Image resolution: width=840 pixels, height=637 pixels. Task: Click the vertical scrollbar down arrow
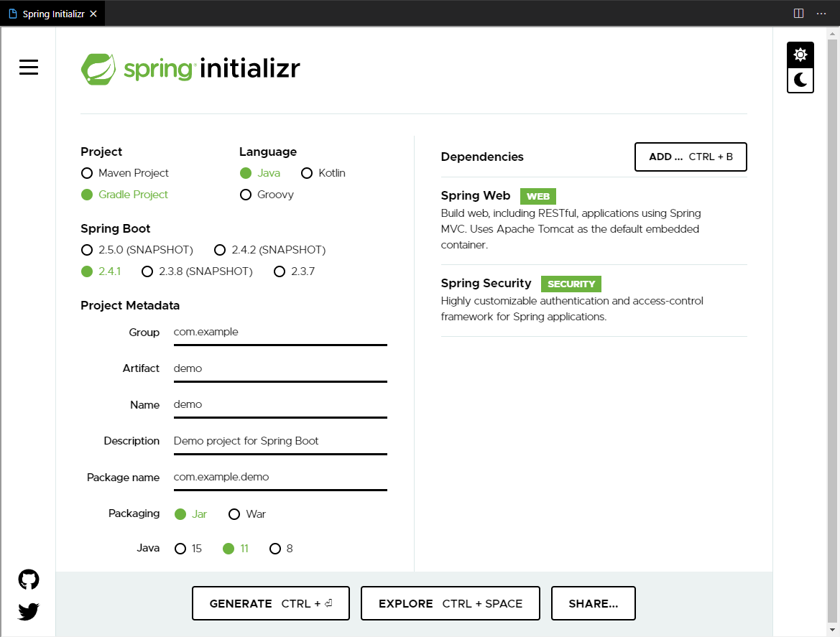pyautogui.click(x=832, y=630)
